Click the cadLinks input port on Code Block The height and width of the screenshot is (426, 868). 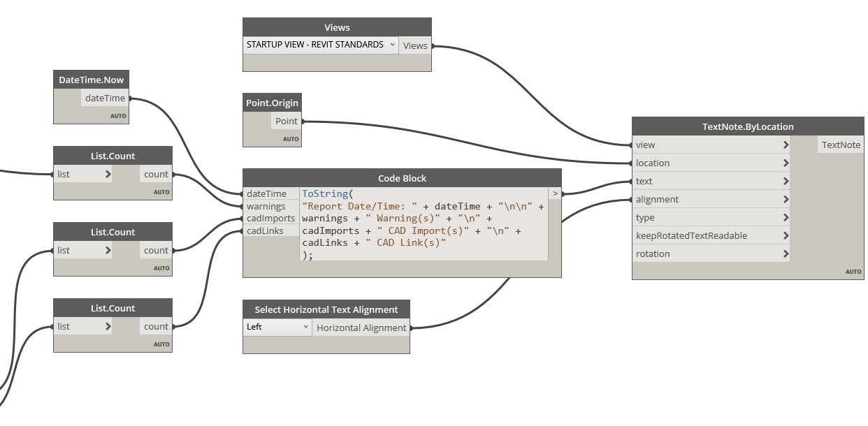pyautogui.click(x=271, y=230)
